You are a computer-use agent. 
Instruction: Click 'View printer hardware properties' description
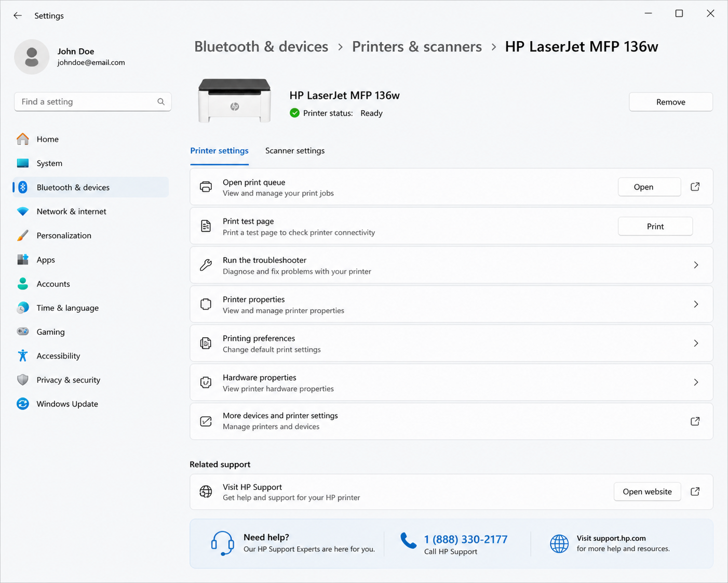click(278, 389)
